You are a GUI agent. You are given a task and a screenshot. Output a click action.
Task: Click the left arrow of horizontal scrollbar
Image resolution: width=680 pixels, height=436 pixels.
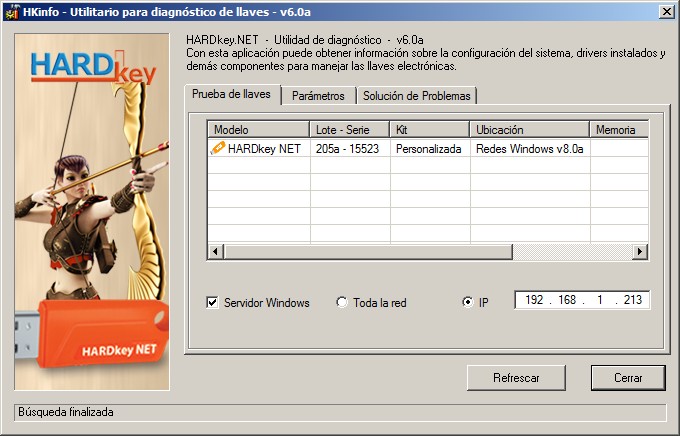pyautogui.click(x=216, y=251)
